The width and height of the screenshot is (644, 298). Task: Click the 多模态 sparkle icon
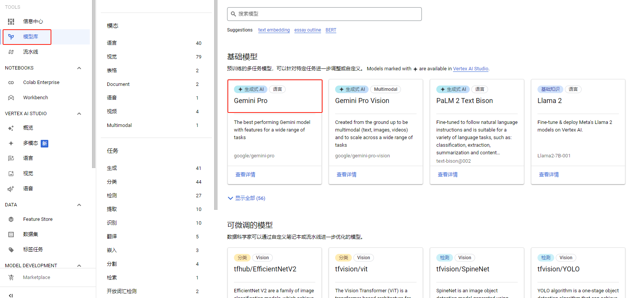coord(11,143)
